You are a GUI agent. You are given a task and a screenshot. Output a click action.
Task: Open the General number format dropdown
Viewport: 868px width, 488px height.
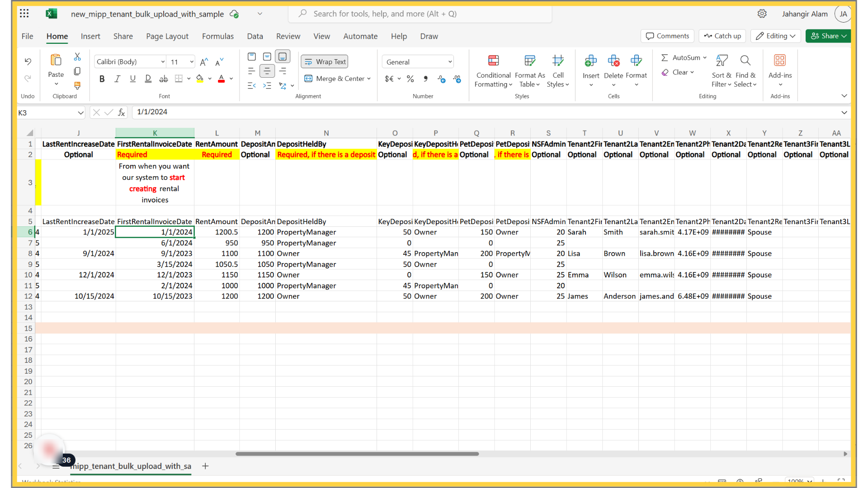pyautogui.click(x=450, y=62)
